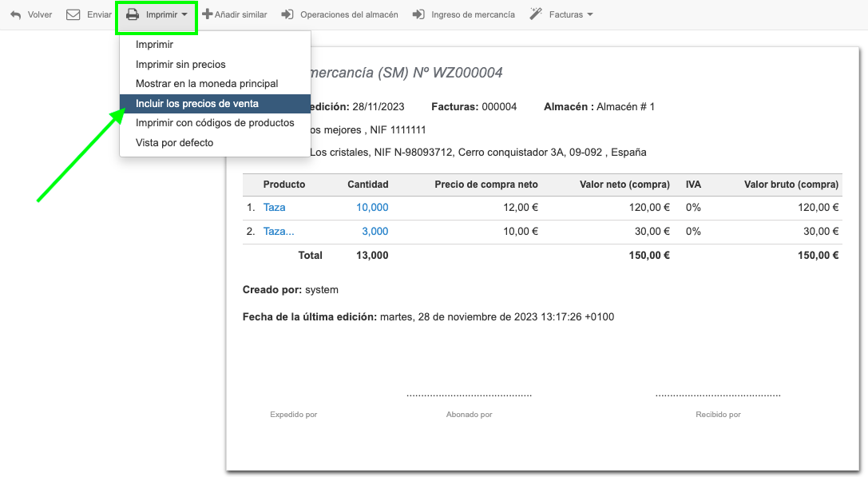Click the printer icon in toolbar
The width and height of the screenshot is (868, 477).
133,14
